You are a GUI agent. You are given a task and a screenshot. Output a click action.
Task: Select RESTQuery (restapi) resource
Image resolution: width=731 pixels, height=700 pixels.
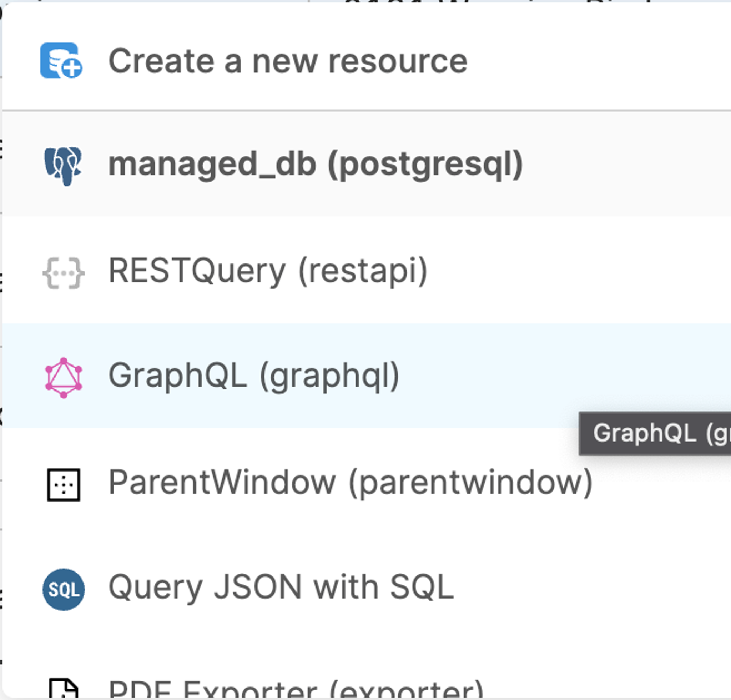tap(366, 271)
